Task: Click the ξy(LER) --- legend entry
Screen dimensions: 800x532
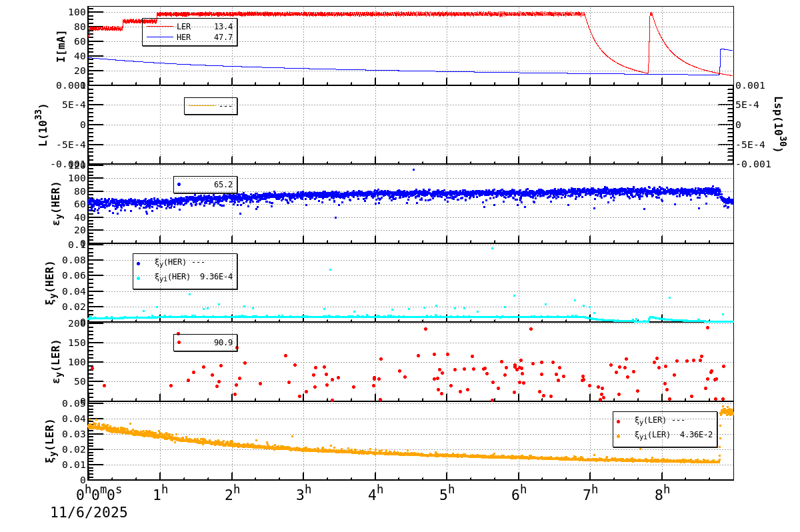Action: click(652, 421)
